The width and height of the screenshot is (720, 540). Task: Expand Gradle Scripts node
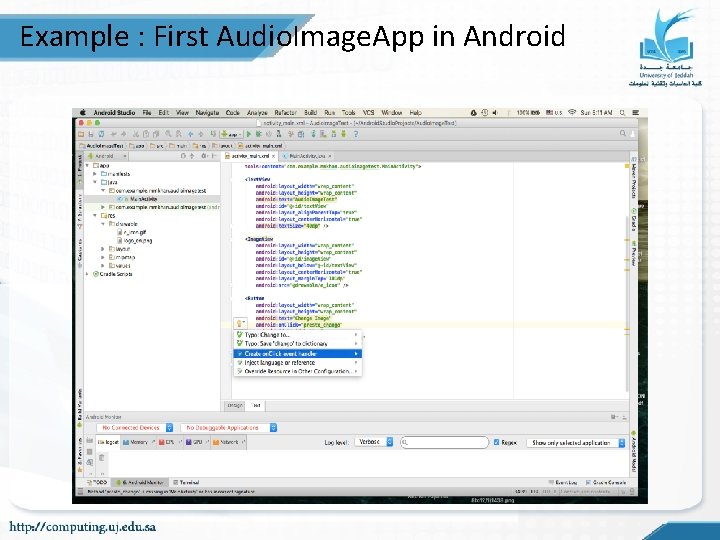coord(88,274)
